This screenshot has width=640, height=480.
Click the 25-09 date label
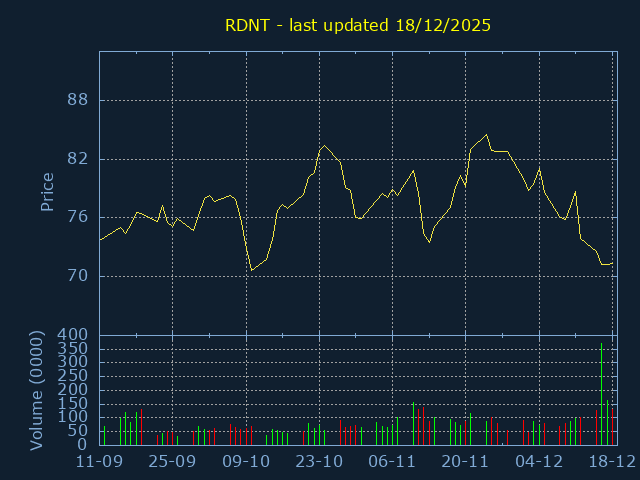(x=172, y=462)
